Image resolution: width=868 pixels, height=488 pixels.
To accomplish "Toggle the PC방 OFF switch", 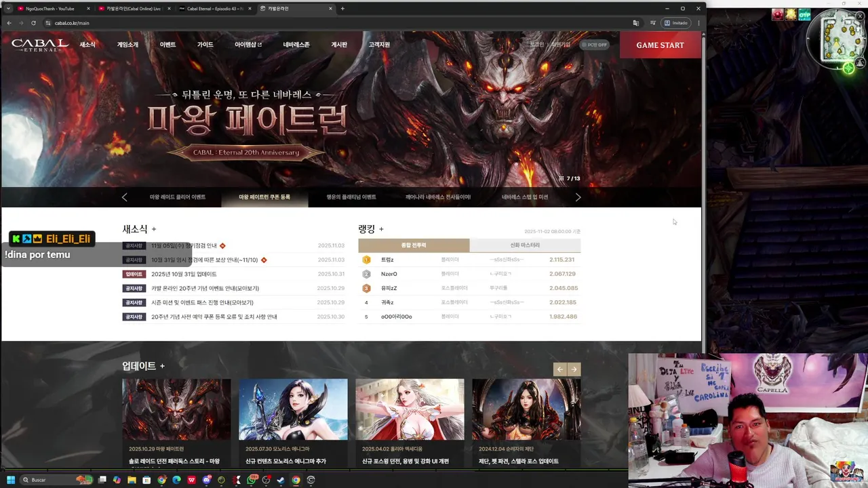I will click(x=595, y=45).
